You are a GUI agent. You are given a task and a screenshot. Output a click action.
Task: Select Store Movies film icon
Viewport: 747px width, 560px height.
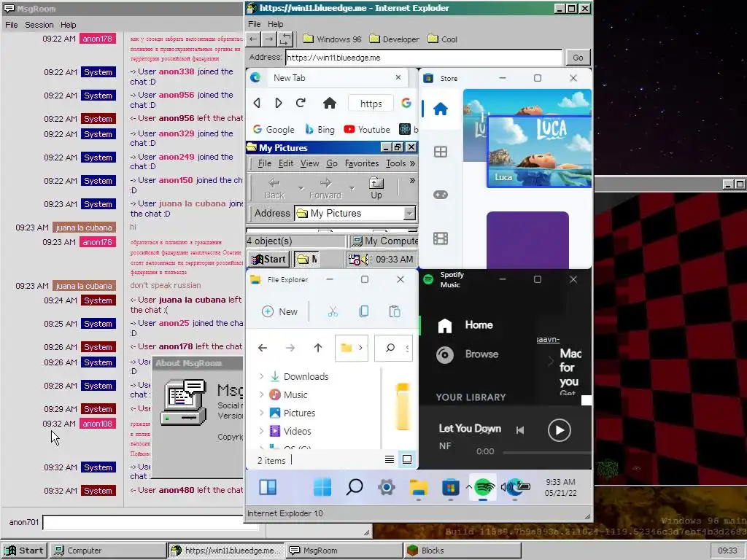point(440,238)
